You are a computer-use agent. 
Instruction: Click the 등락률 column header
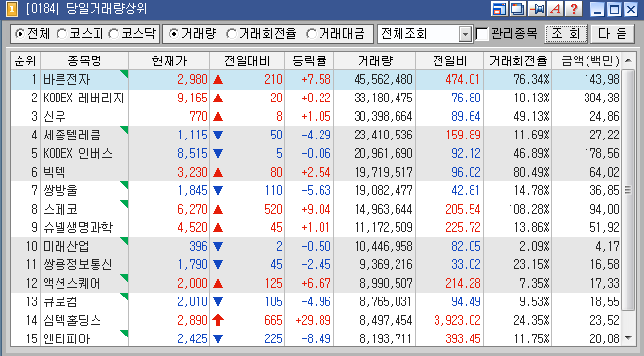pyautogui.click(x=309, y=60)
